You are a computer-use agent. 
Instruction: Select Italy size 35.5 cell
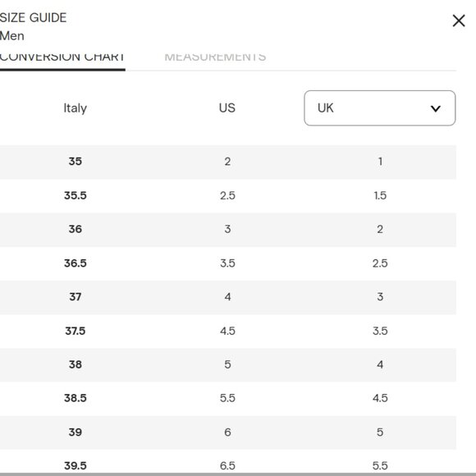(x=76, y=195)
